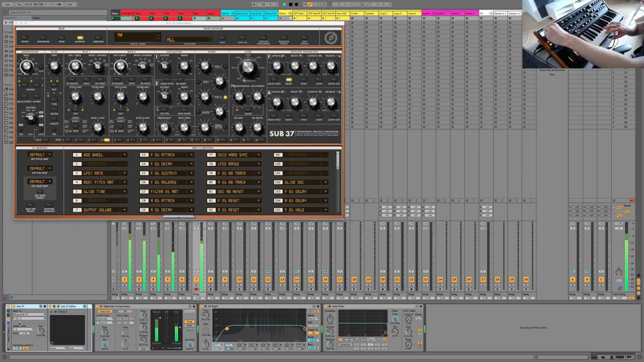Click the filter Cutoff knob
Viewport: 644px width, 362px height.
[248, 68]
